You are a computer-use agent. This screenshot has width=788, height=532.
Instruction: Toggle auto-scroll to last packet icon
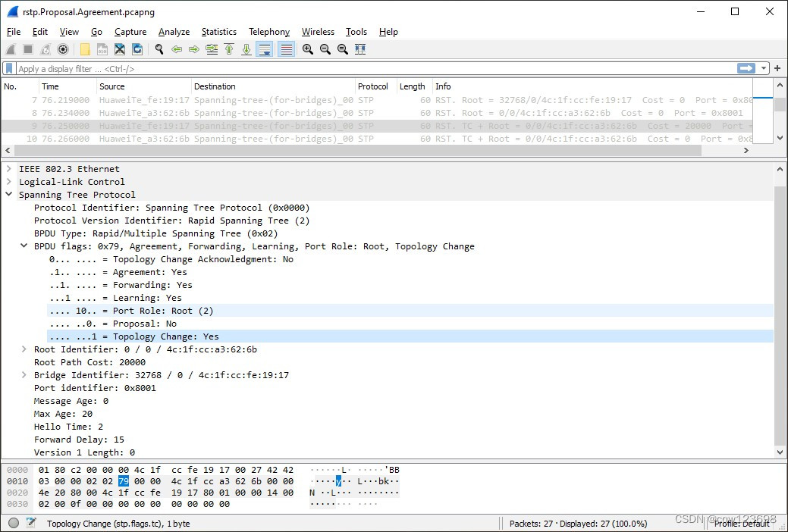tap(265, 49)
